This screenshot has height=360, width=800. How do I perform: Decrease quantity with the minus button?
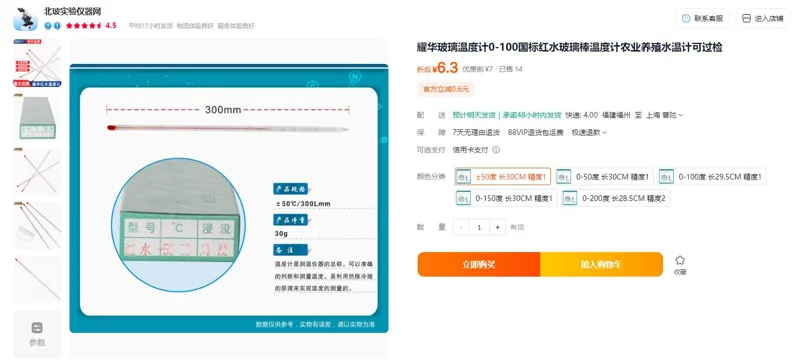[x=461, y=227]
